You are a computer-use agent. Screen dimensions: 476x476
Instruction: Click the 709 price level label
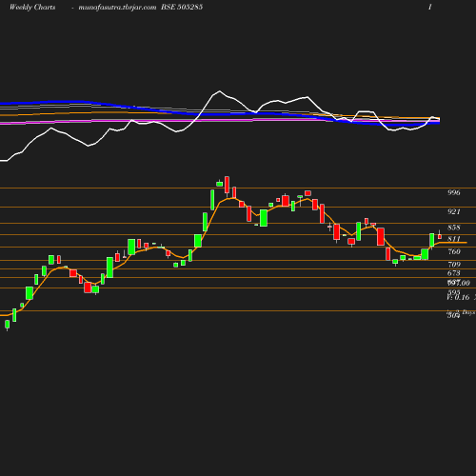(x=454, y=265)
